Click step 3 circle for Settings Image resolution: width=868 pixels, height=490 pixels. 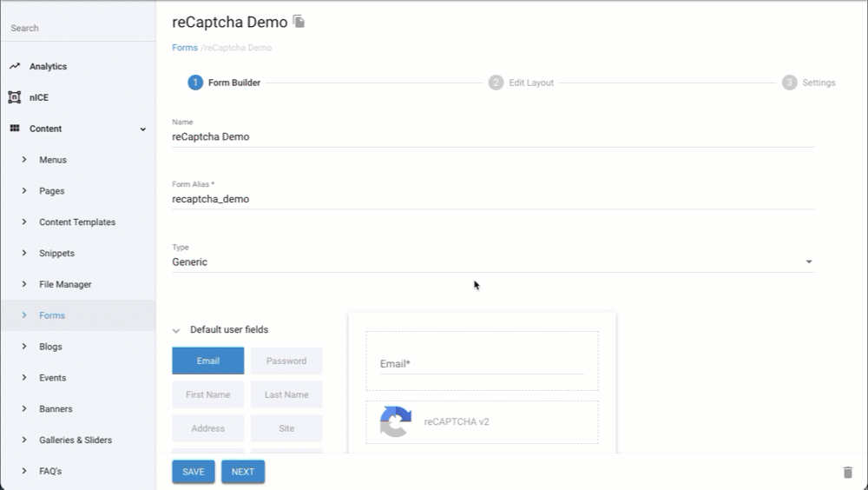[x=789, y=83]
